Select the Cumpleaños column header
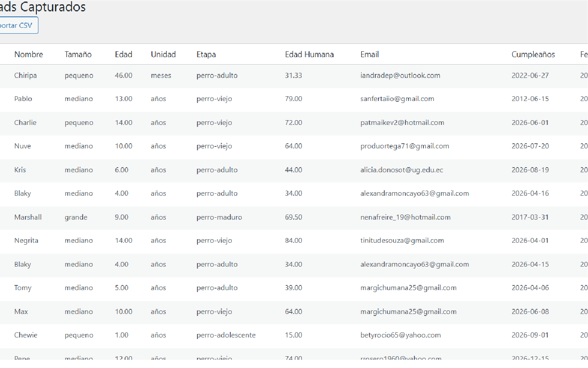 click(x=533, y=54)
